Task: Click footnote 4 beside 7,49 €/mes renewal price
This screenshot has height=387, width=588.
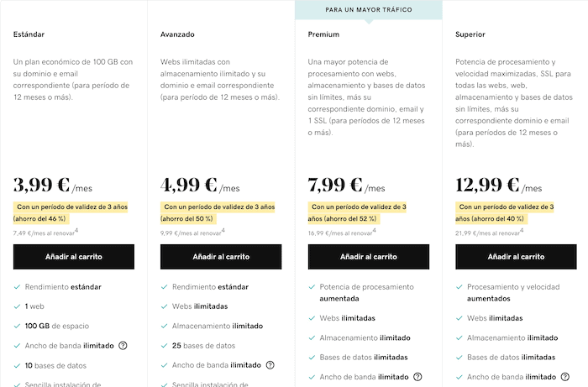Action: (x=76, y=230)
